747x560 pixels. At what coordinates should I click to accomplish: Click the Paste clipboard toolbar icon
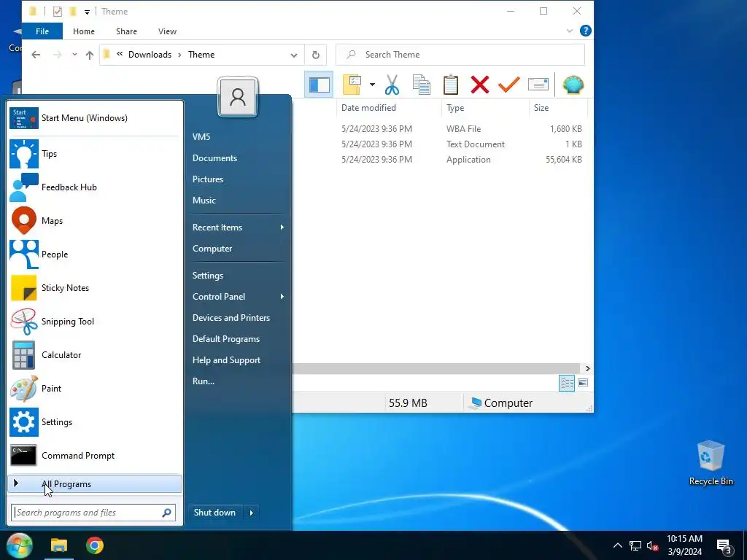pyautogui.click(x=451, y=85)
